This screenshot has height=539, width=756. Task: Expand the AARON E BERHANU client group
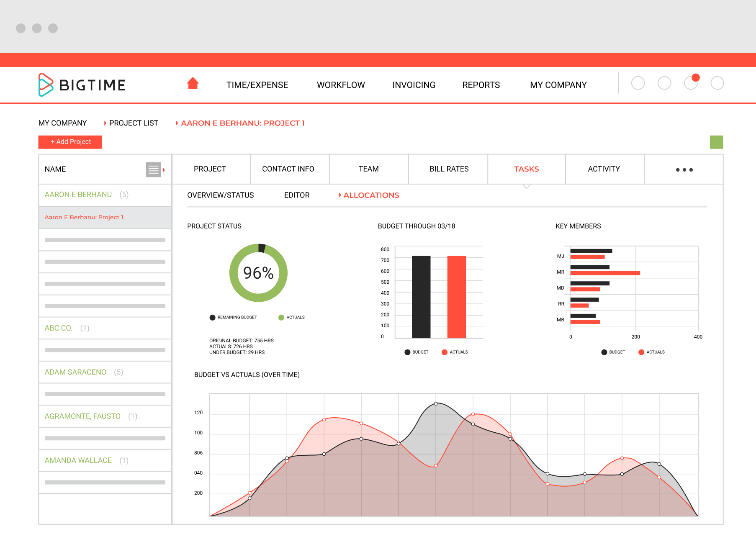coord(78,194)
